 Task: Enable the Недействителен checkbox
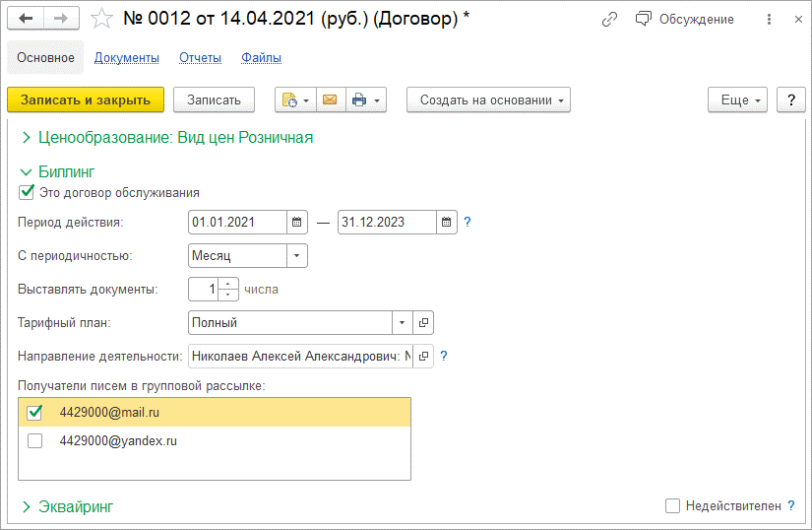click(673, 505)
